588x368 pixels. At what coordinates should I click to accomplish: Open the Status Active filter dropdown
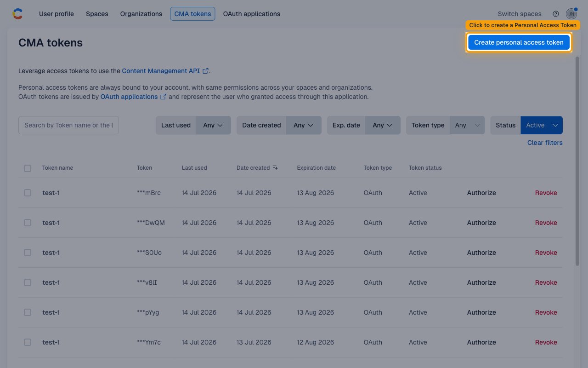(542, 125)
